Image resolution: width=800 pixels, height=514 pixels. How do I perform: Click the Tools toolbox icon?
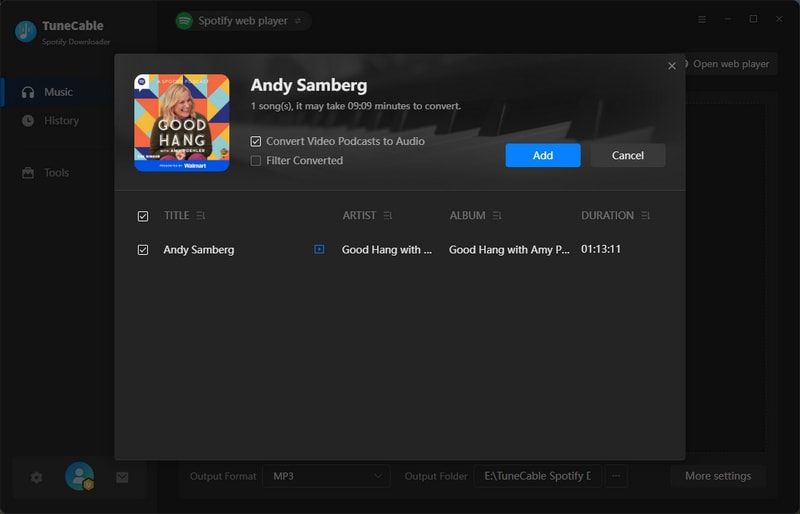pyautogui.click(x=28, y=173)
